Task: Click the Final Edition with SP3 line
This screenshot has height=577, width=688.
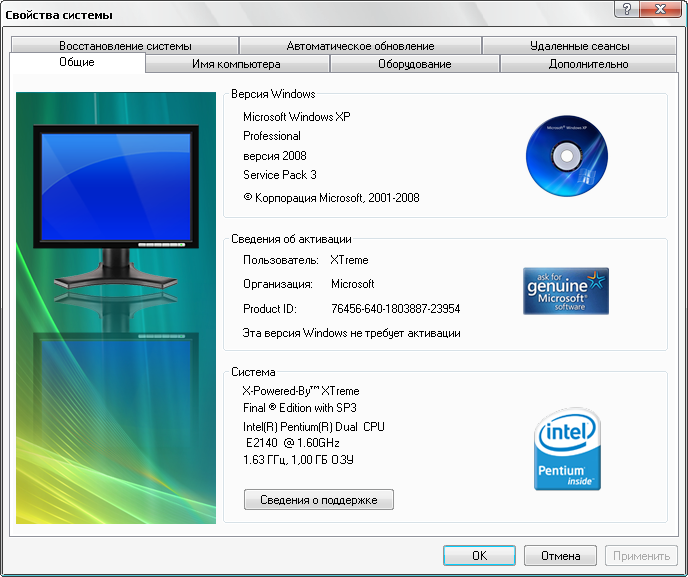Action: point(300,408)
